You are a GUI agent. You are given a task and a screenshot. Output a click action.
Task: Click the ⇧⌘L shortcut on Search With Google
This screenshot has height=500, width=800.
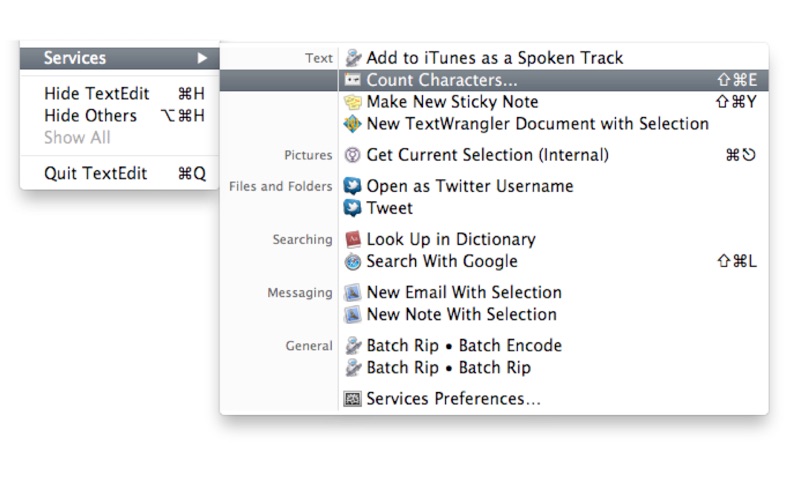(737, 261)
